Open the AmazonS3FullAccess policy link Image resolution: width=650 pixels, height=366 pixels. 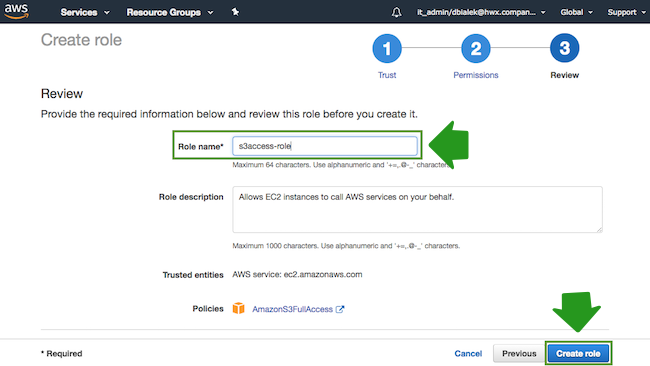(x=292, y=309)
